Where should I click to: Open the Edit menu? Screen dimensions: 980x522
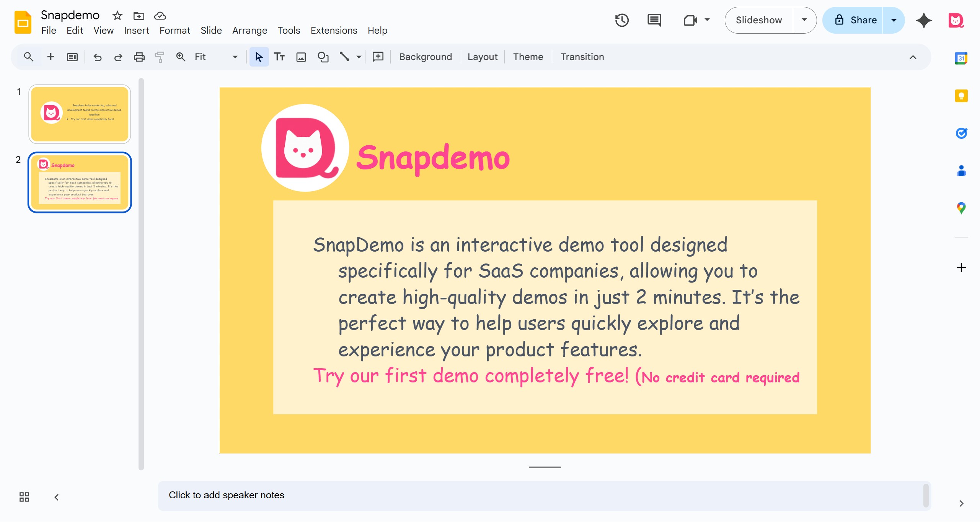click(x=75, y=30)
